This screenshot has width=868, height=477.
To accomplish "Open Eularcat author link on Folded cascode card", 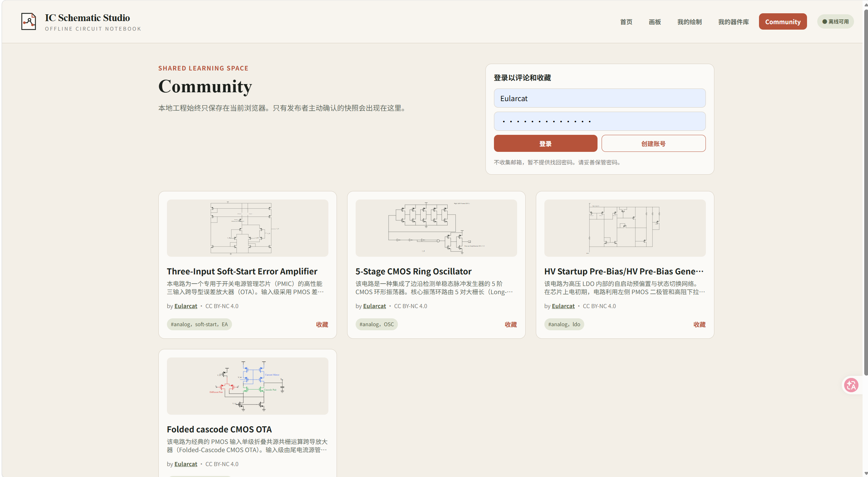I will click(x=186, y=464).
